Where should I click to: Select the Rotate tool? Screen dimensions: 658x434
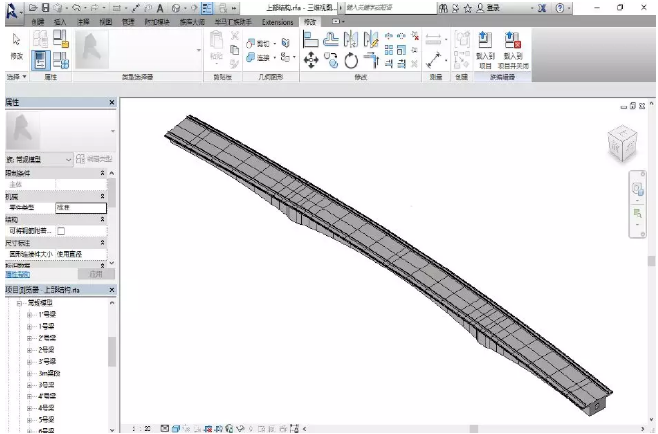click(351, 60)
